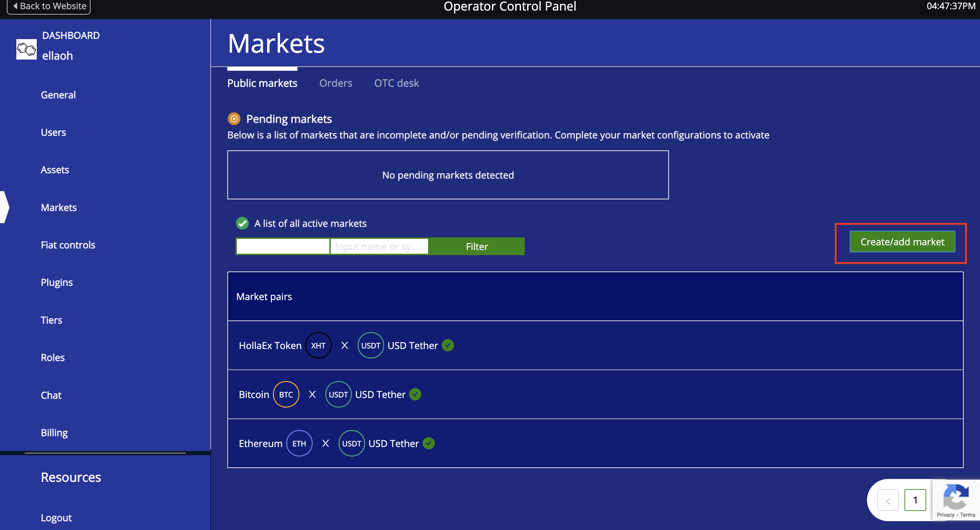Viewport: 980px width, 530px height.
Task: Open the filter type dropdown box
Action: tap(283, 246)
